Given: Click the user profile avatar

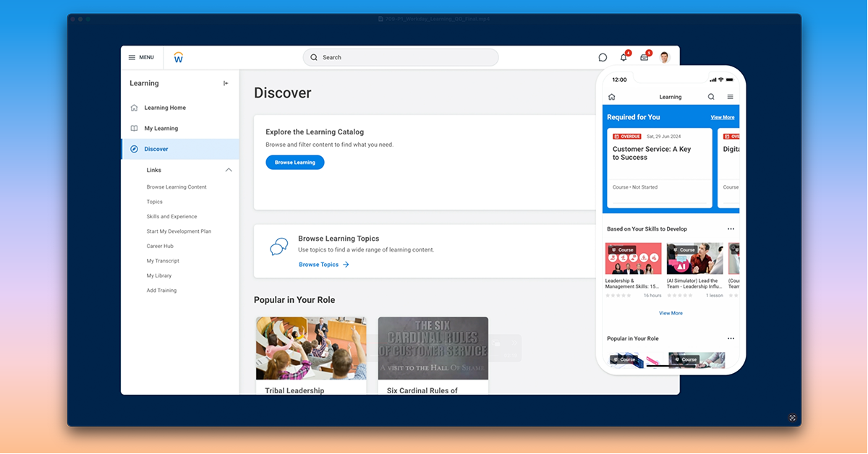Looking at the screenshot, I should click(665, 57).
